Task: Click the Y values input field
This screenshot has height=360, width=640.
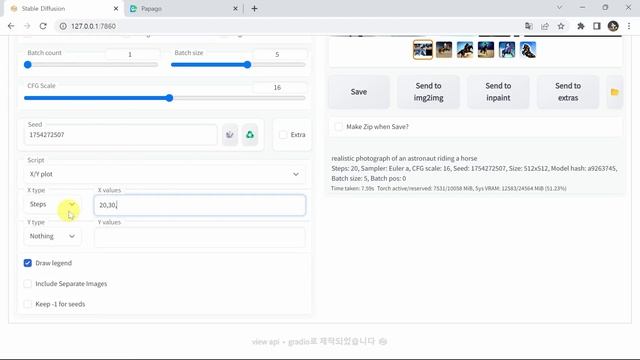Action: tap(200, 237)
